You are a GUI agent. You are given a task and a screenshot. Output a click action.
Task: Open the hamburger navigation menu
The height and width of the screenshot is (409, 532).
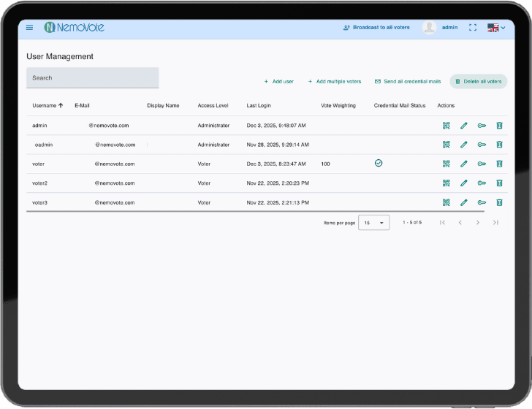point(29,28)
